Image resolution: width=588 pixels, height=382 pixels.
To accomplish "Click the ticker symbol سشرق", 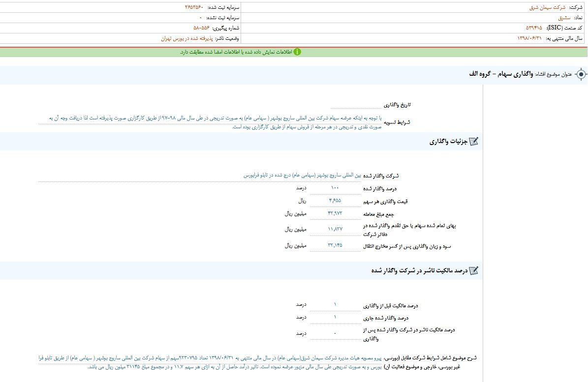I will (x=564, y=18).
